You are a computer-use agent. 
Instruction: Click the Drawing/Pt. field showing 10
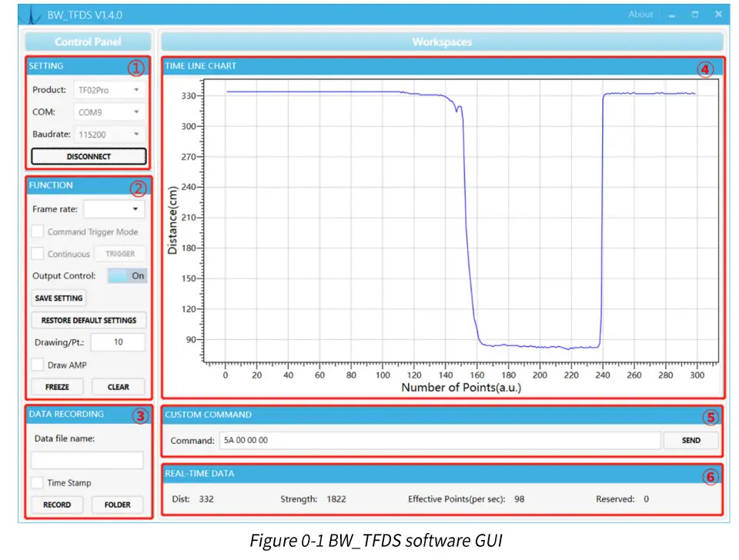click(118, 342)
